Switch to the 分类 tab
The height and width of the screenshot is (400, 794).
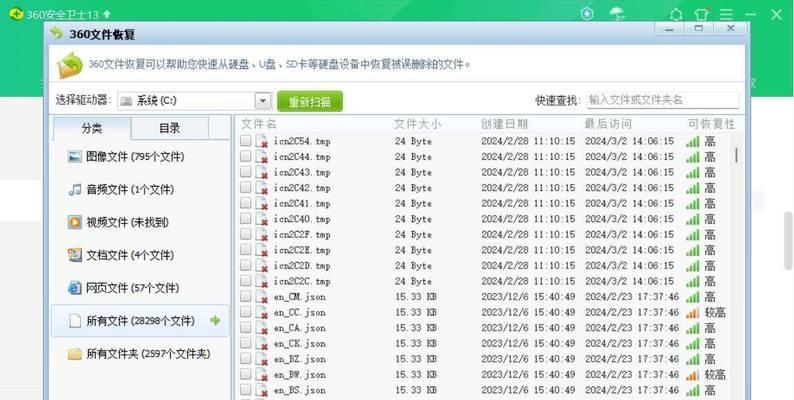click(x=92, y=128)
